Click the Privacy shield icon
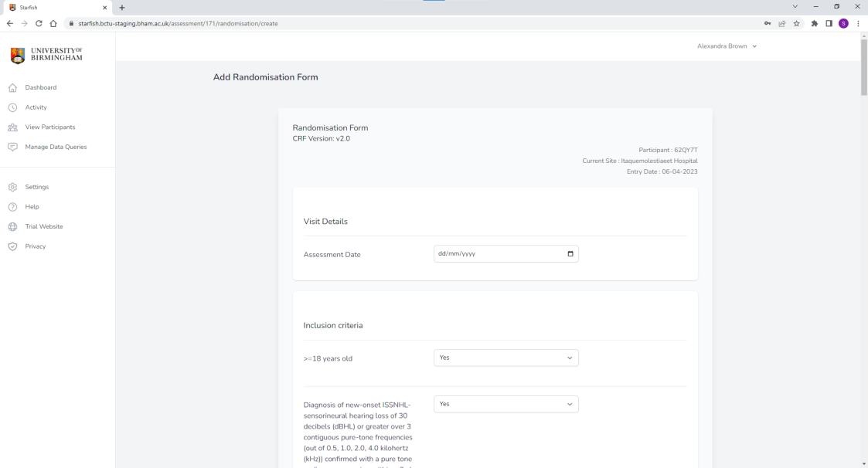The height and width of the screenshot is (468, 868). (x=12, y=246)
